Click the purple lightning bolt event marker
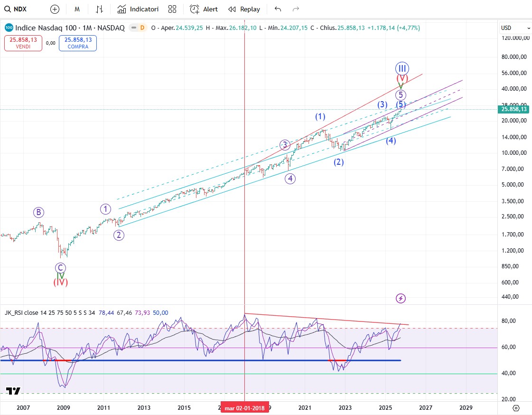532x415 pixels. pyautogui.click(x=401, y=298)
